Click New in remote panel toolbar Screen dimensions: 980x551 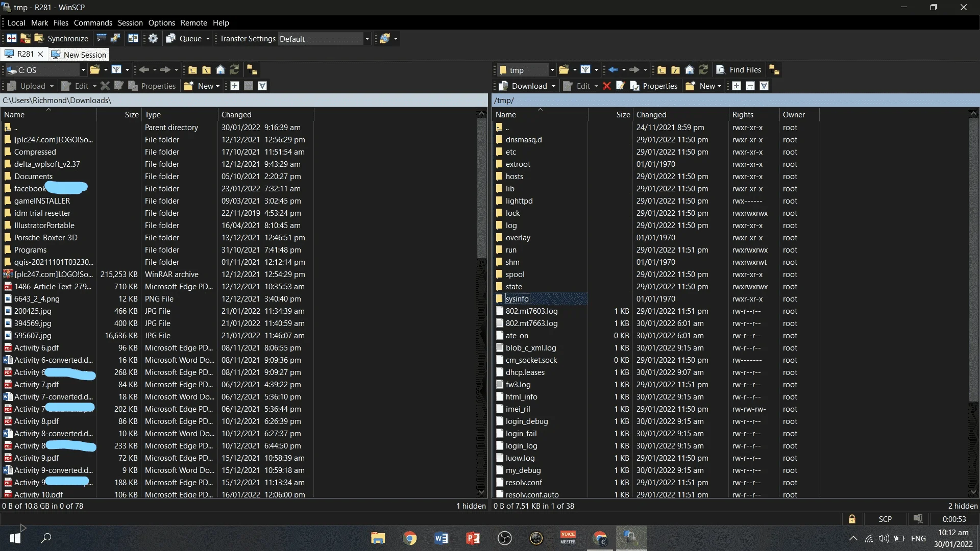(703, 86)
